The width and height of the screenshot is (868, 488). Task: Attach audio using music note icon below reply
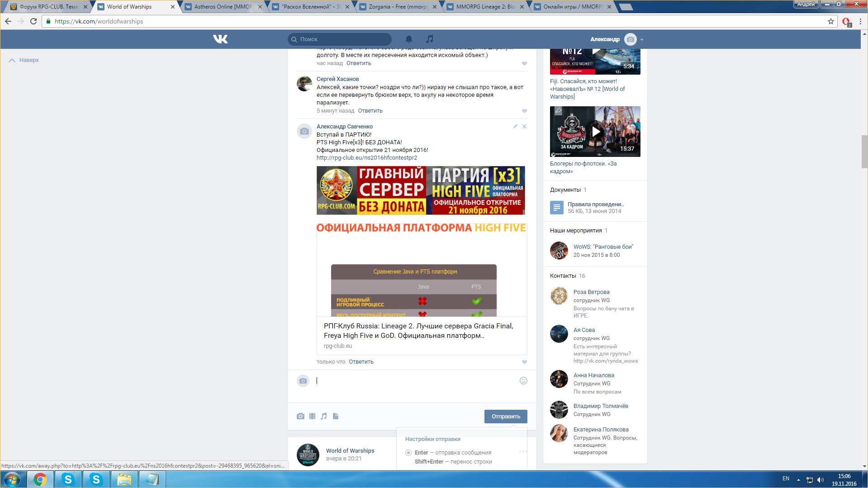(x=324, y=416)
